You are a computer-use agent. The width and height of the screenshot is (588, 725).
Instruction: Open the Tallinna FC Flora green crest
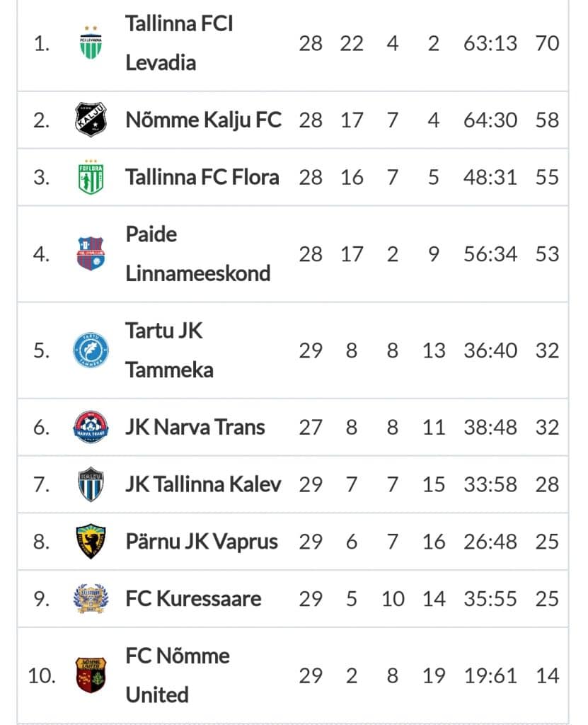(x=91, y=177)
